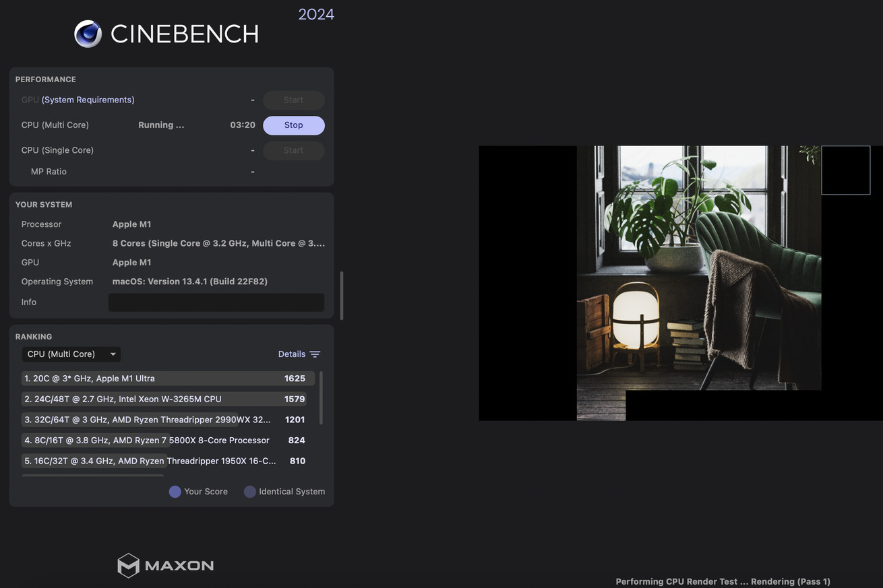Screen dimensions: 883x588
Task: Click the RANKING section header
Action: point(34,337)
